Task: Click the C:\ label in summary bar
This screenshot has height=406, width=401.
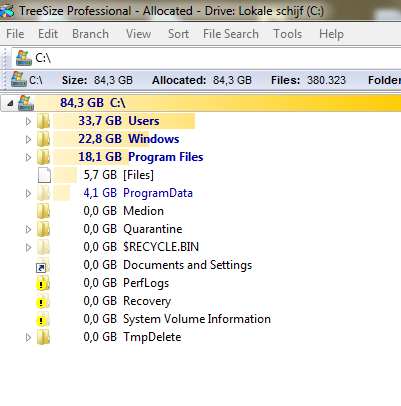Action: point(36,80)
